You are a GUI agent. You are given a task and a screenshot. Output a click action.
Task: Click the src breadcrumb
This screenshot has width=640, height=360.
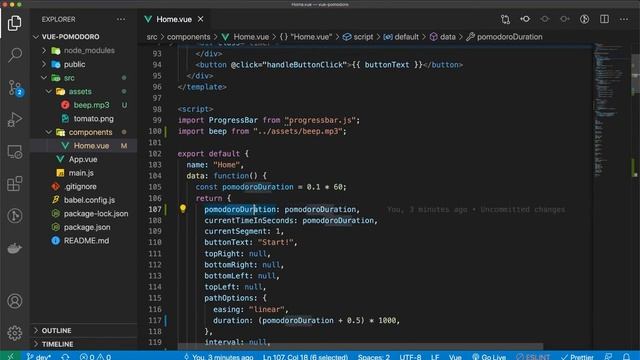coord(152,37)
